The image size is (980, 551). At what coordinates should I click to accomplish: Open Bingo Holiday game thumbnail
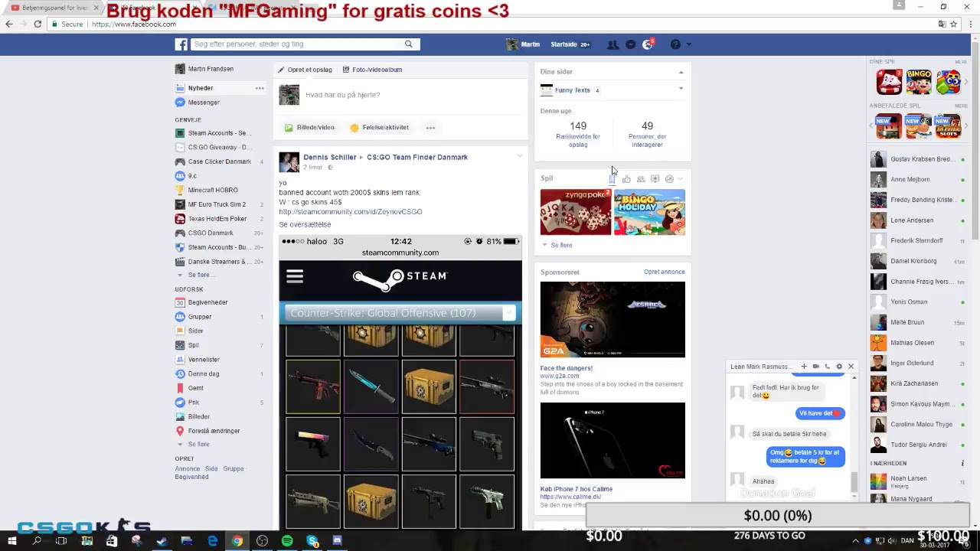tap(649, 212)
